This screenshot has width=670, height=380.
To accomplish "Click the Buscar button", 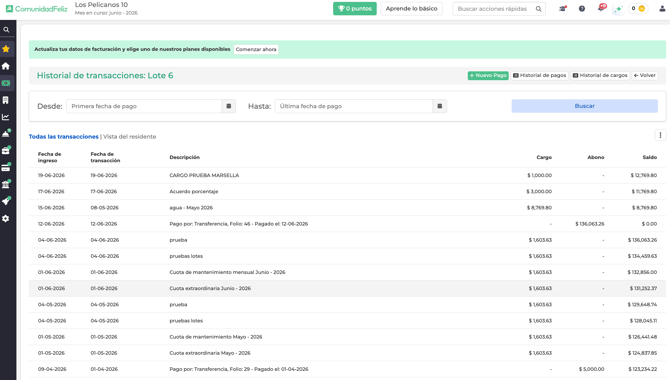I will 585,106.
